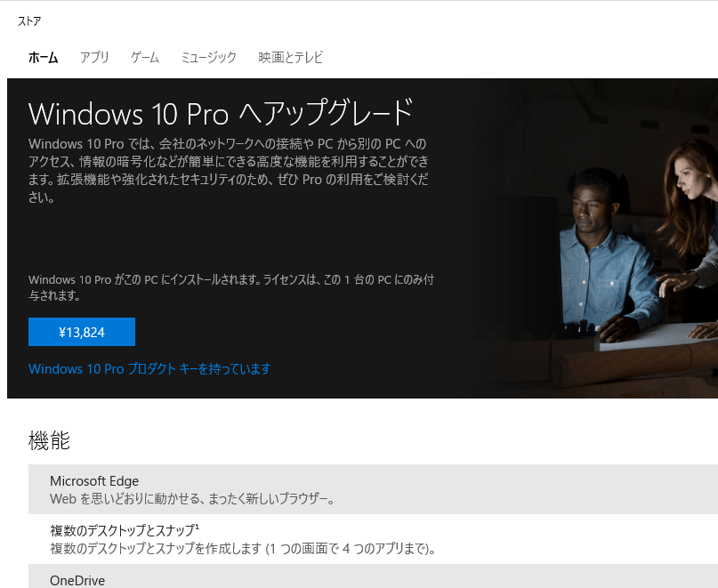This screenshot has height=588, width=718.
Task: Select the ゲーム tab
Action: (145, 58)
